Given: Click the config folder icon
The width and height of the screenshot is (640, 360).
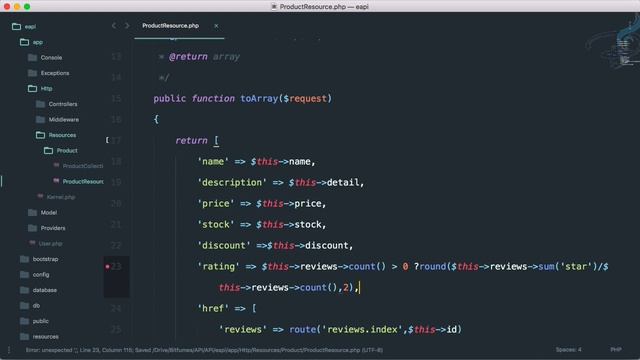Looking at the screenshot, I should click(24, 275).
